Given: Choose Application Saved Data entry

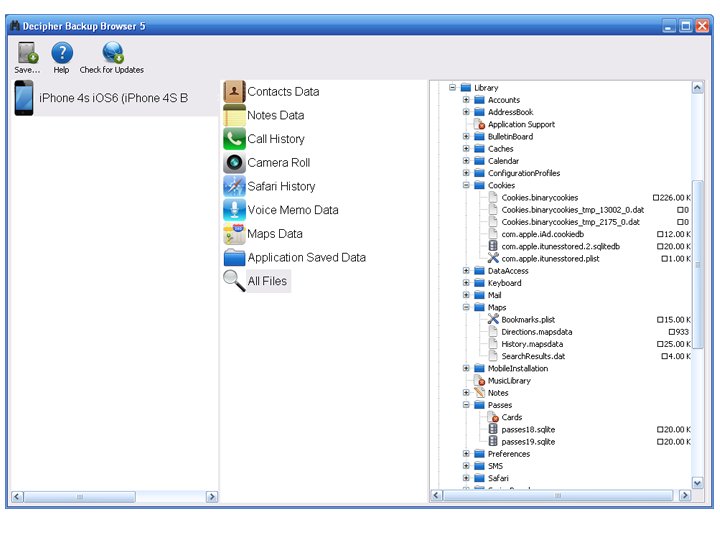Looking at the screenshot, I should coord(306,258).
